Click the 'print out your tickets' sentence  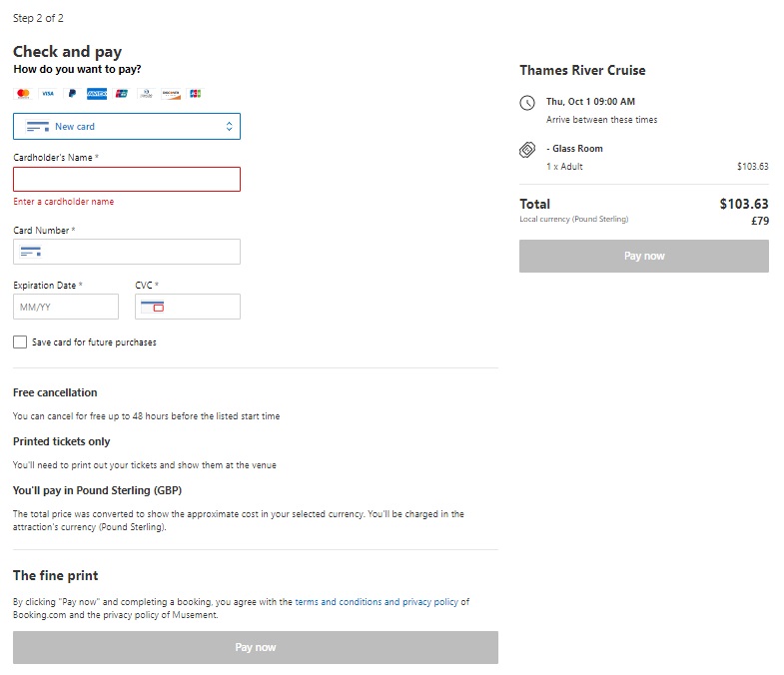pos(145,465)
